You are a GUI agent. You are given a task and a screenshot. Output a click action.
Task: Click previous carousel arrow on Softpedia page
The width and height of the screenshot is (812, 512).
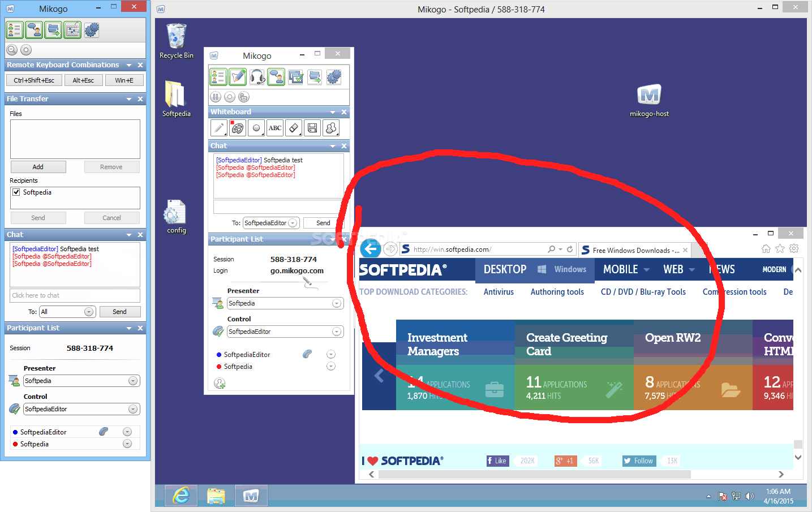point(379,376)
